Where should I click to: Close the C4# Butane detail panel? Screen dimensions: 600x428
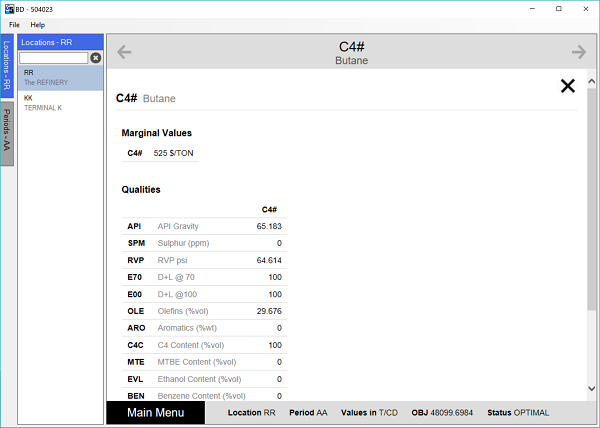tap(568, 86)
